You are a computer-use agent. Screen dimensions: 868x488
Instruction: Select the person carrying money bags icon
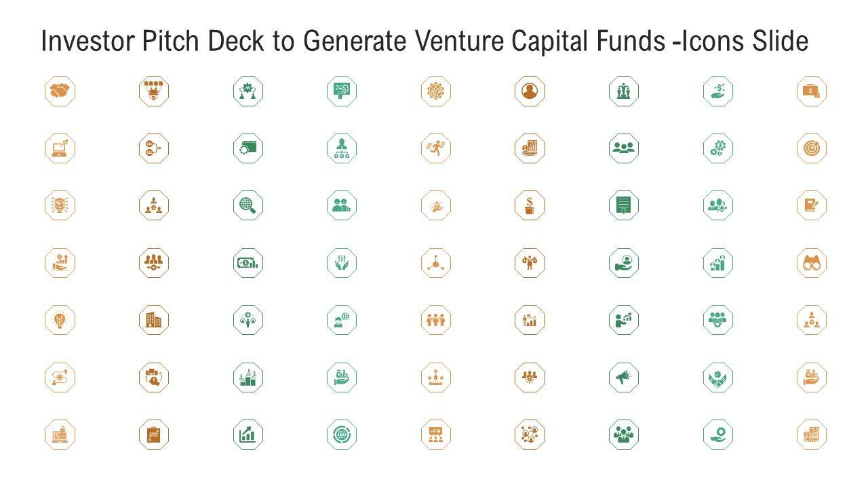(x=530, y=262)
